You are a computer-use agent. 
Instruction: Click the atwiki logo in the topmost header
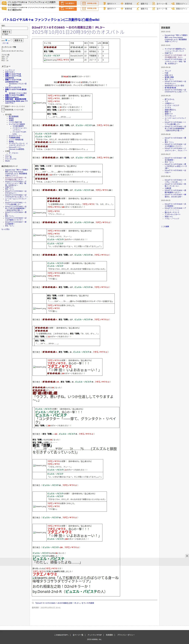click(x=4, y=3)
